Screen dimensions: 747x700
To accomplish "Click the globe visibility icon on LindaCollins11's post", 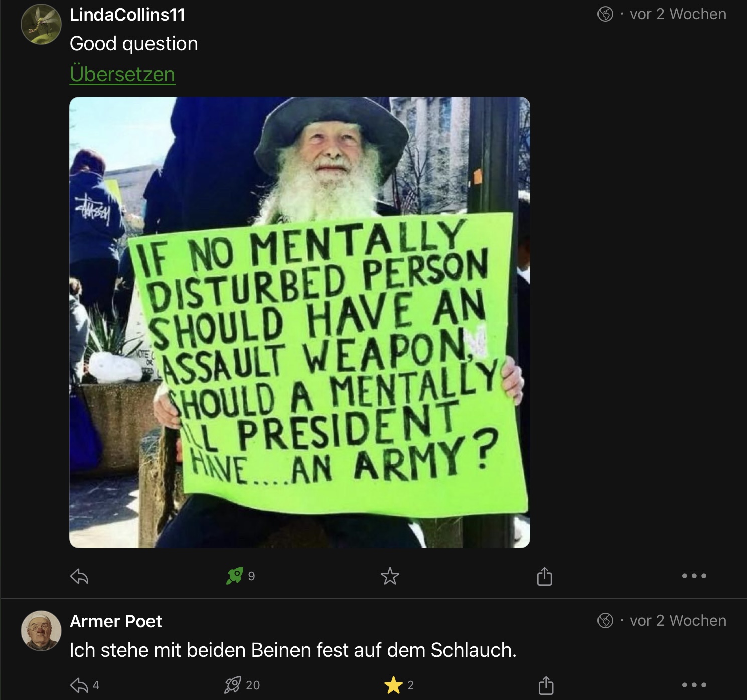I will tap(605, 14).
